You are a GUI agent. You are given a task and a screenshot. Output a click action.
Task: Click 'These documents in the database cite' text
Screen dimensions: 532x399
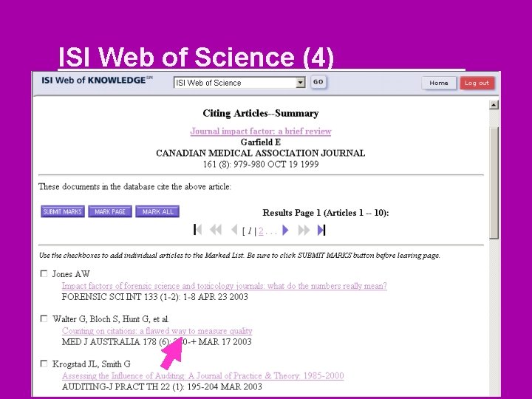pos(134,187)
